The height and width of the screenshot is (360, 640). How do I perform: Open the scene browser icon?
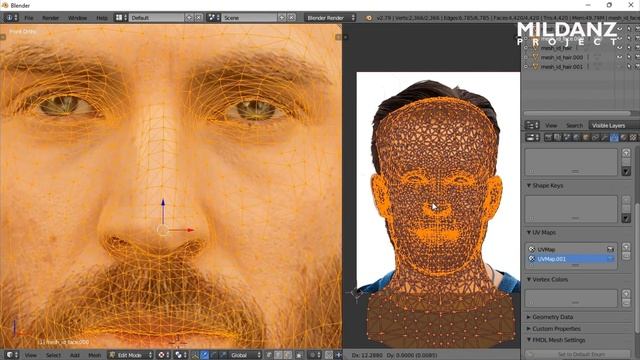tap(214, 18)
